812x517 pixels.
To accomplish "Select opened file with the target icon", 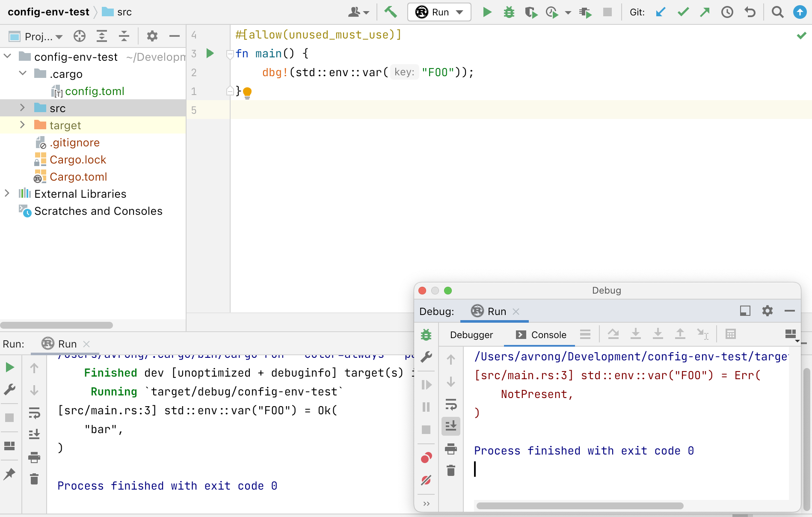I will pyautogui.click(x=80, y=36).
